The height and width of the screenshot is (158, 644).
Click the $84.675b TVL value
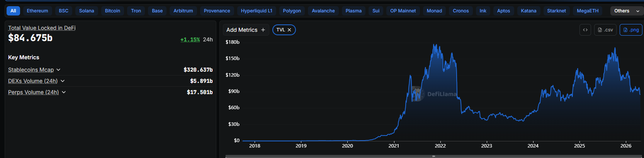point(30,38)
